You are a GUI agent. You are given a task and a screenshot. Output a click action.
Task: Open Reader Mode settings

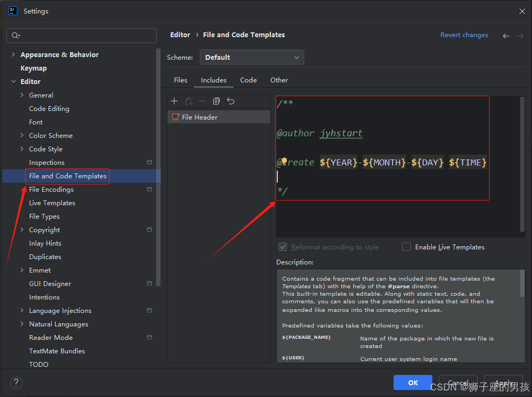(x=51, y=338)
